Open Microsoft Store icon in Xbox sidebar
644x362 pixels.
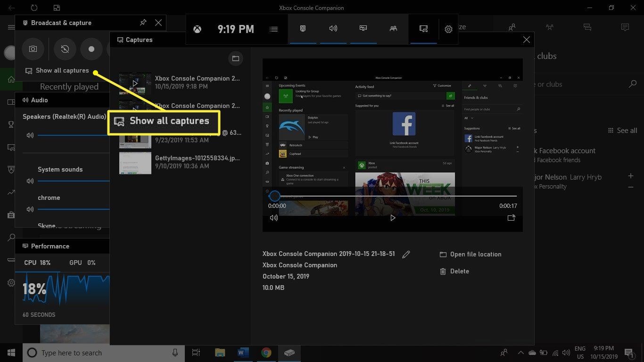(x=11, y=215)
